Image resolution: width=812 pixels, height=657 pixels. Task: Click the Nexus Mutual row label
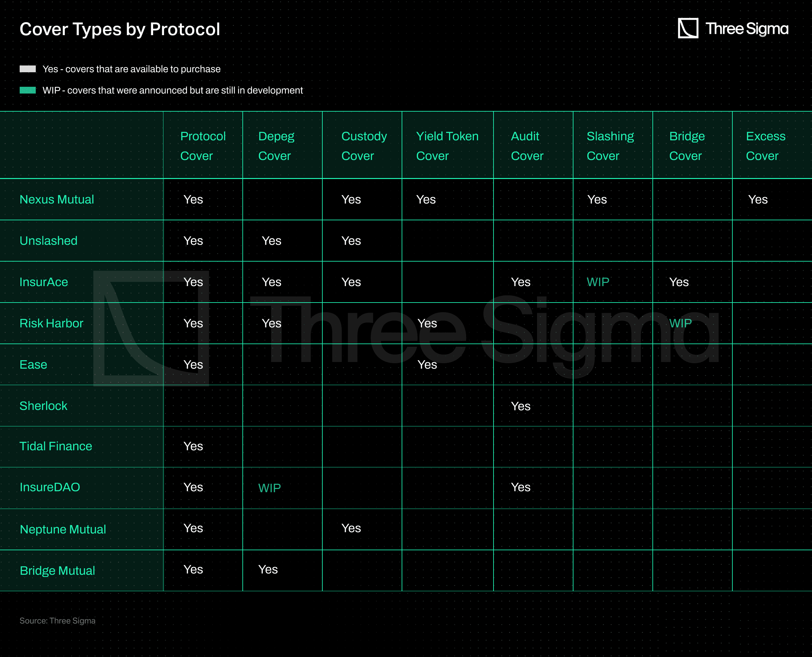point(57,199)
